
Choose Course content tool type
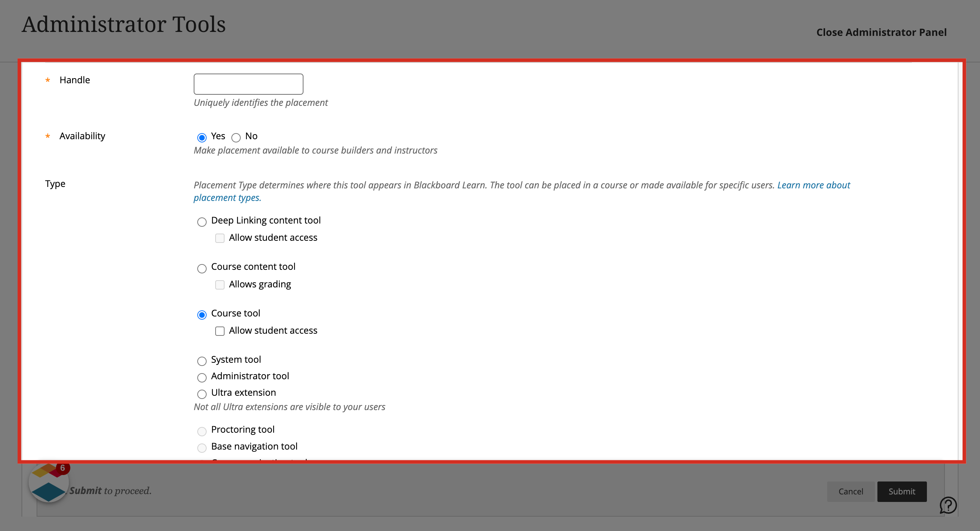click(202, 269)
